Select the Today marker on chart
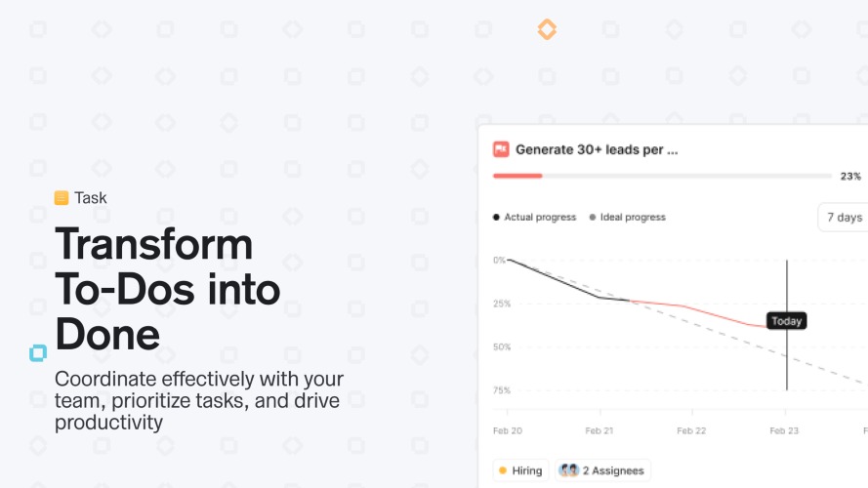This screenshot has height=488, width=868. pos(786,321)
